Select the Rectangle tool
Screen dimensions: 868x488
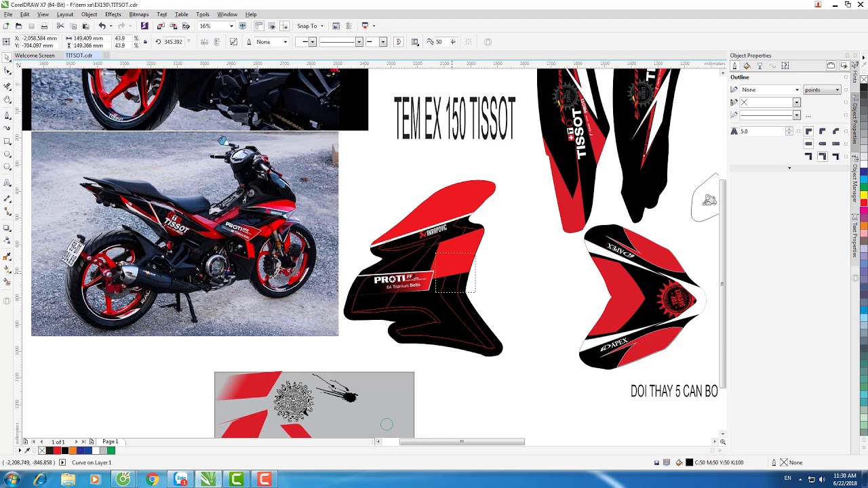[x=7, y=141]
